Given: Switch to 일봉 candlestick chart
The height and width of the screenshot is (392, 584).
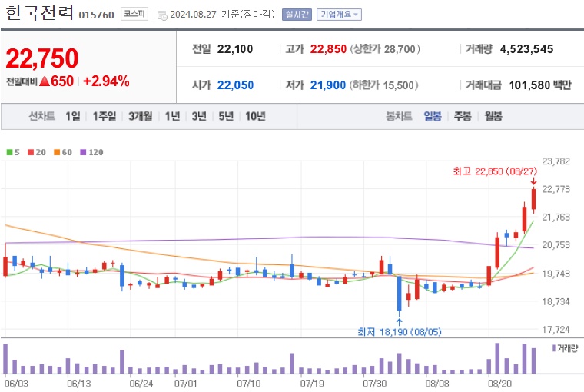Looking at the screenshot, I should click(x=433, y=116).
